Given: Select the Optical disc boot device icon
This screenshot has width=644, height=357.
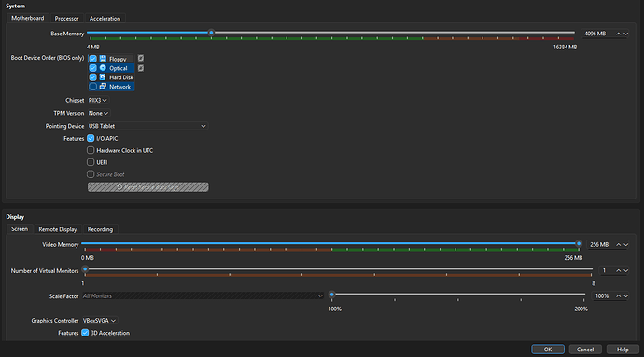Looking at the screenshot, I should (103, 68).
